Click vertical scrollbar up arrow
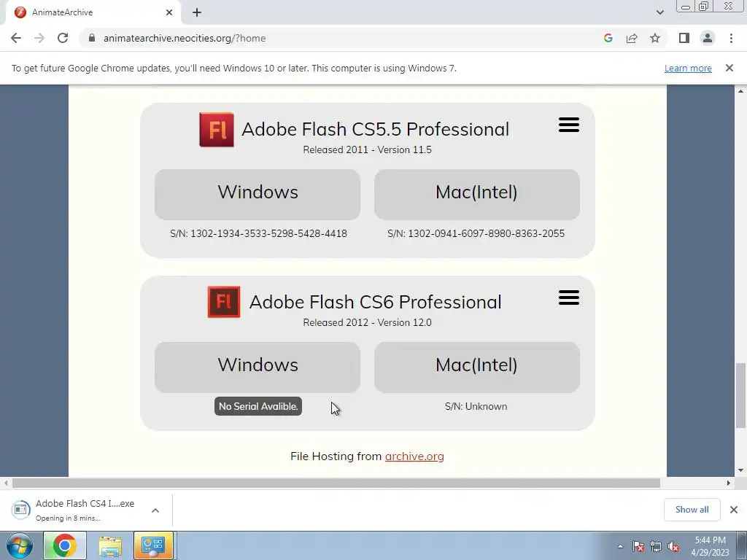Screen dimensions: 747x560 pos(740,91)
